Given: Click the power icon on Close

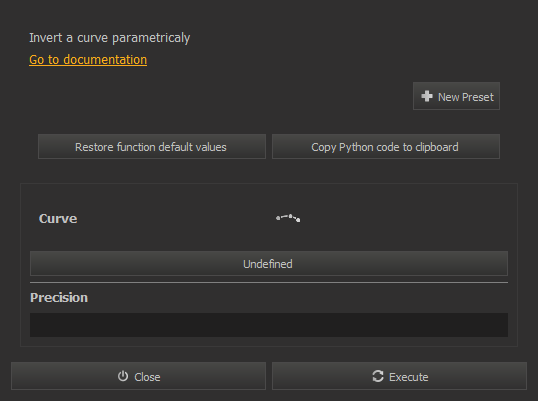Looking at the screenshot, I should pos(123,376).
